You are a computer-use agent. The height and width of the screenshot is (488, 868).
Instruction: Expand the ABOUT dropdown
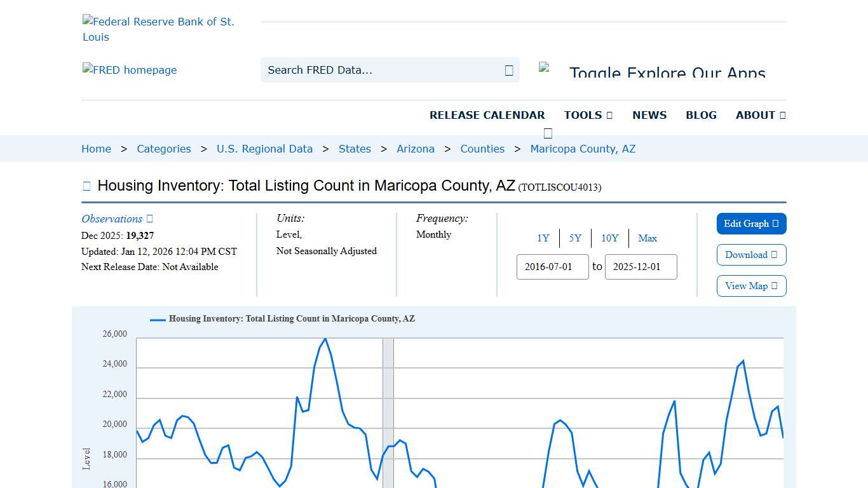point(760,115)
